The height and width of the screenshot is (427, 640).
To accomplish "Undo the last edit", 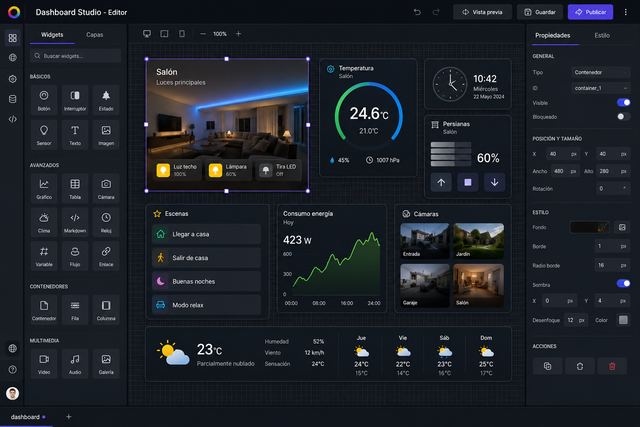I will click(x=417, y=12).
